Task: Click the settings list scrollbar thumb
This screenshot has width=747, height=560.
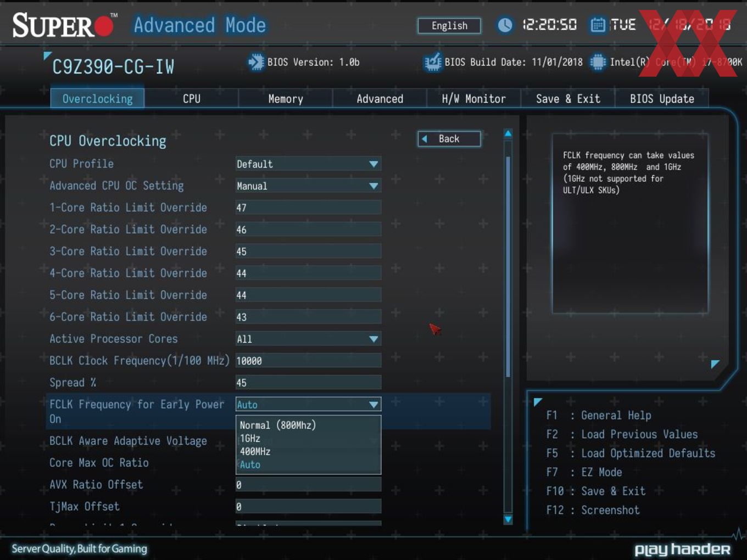Action: pos(508,266)
